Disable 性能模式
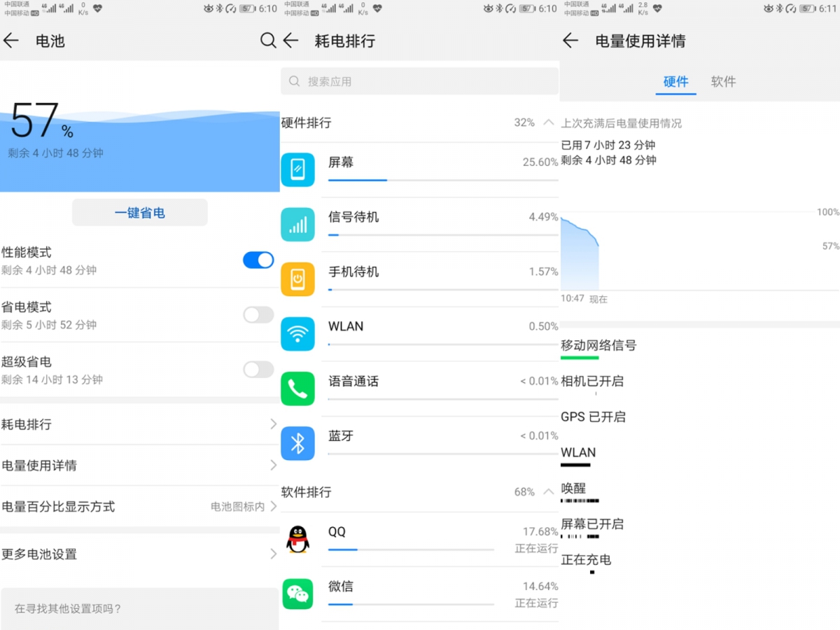 [x=258, y=260]
